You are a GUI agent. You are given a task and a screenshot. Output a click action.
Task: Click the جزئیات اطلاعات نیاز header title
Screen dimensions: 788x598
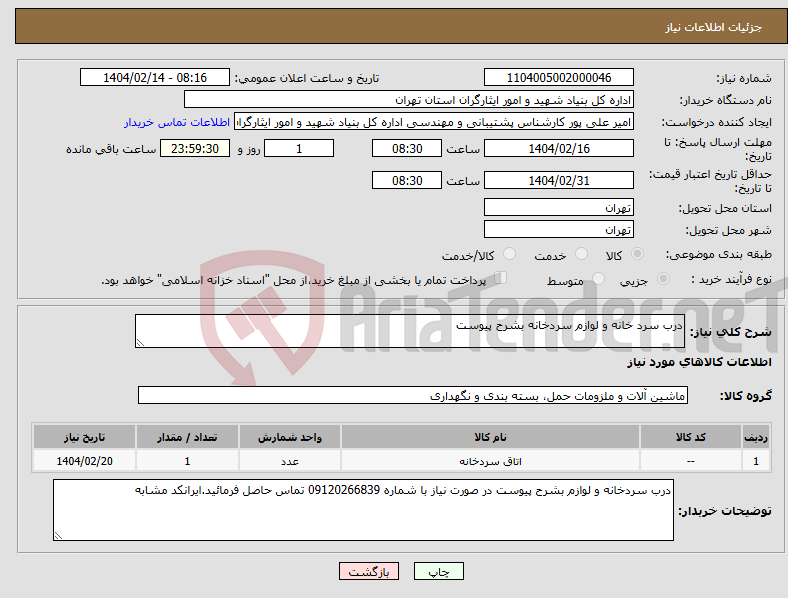(x=714, y=27)
